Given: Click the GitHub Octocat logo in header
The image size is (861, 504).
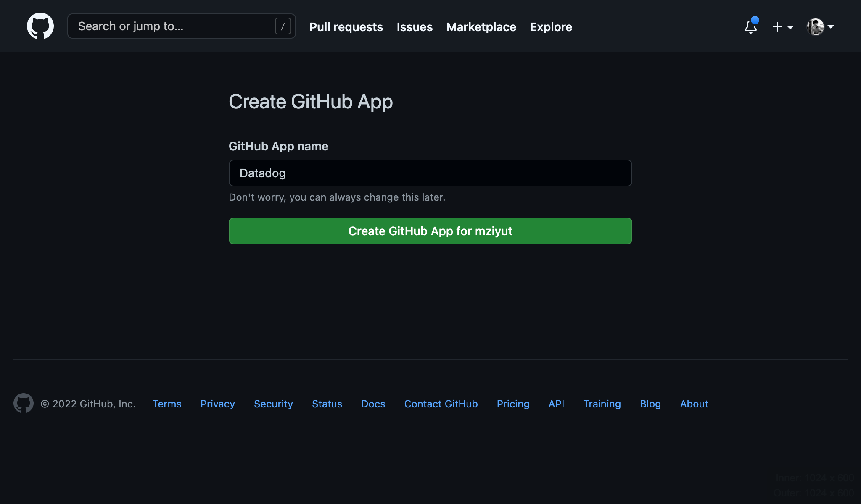Looking at the screenshot, I should 40,26.
